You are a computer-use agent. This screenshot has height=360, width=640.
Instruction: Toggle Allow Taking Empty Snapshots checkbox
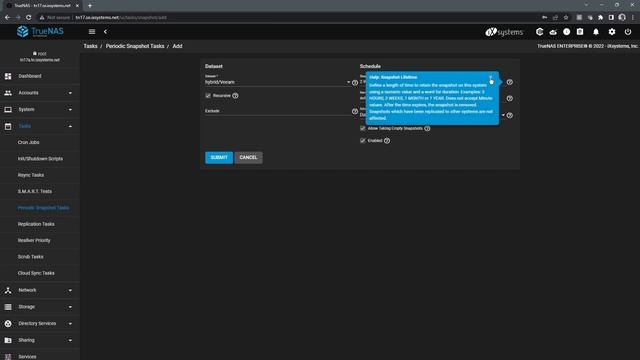[x=363, y=128]
